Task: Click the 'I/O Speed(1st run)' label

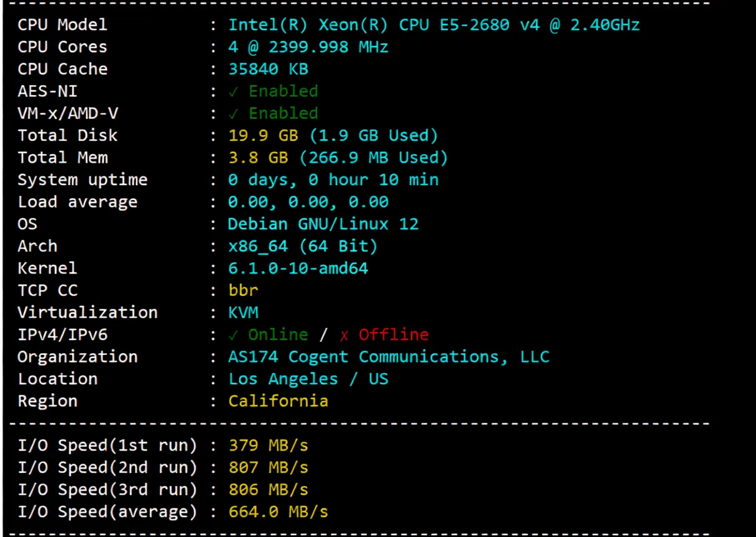Action: click(107, 446)
